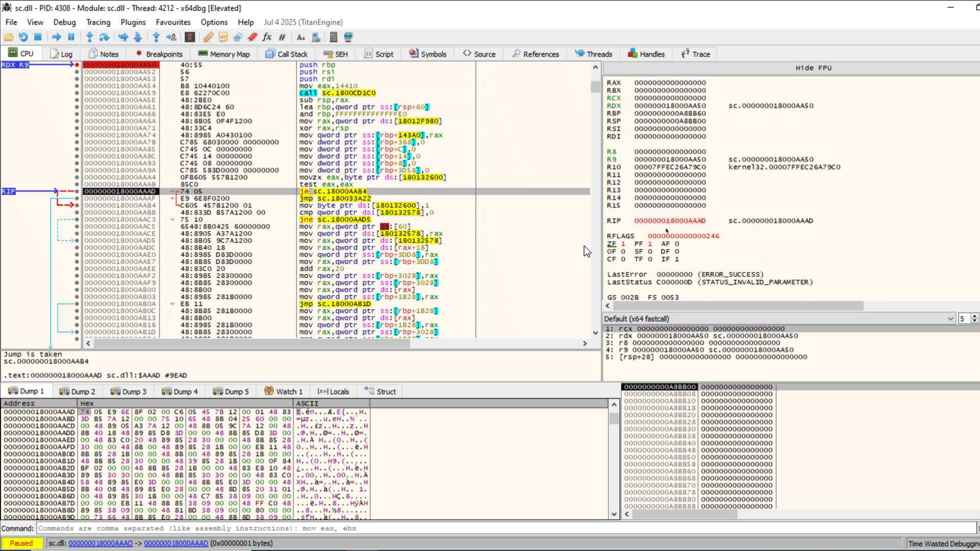Click the Run to User Code icon
This screenshot has width=980, height=551.
click(x=171, y=37)
